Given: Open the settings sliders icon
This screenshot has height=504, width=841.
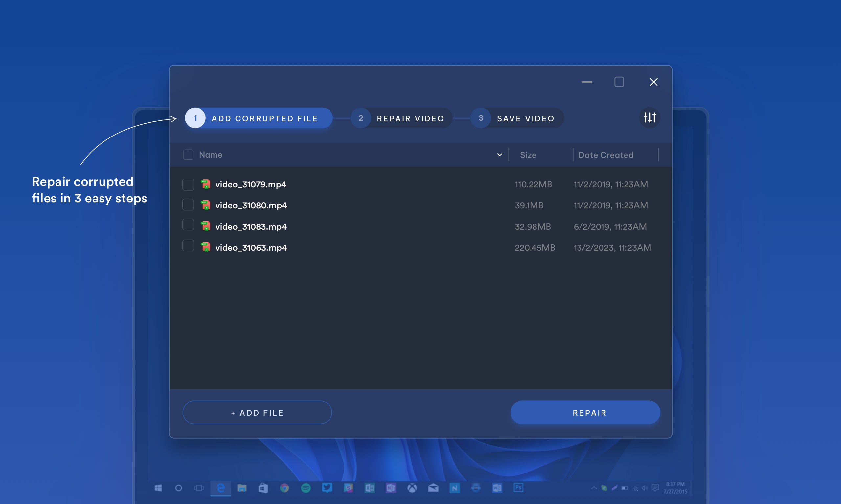Looking at the screenshot, I should click(649, 117).
